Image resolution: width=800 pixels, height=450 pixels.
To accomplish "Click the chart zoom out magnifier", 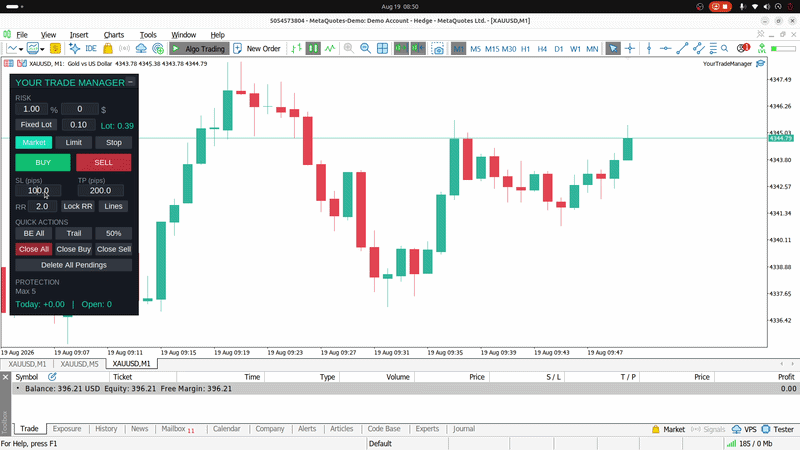I will [365, 48].
